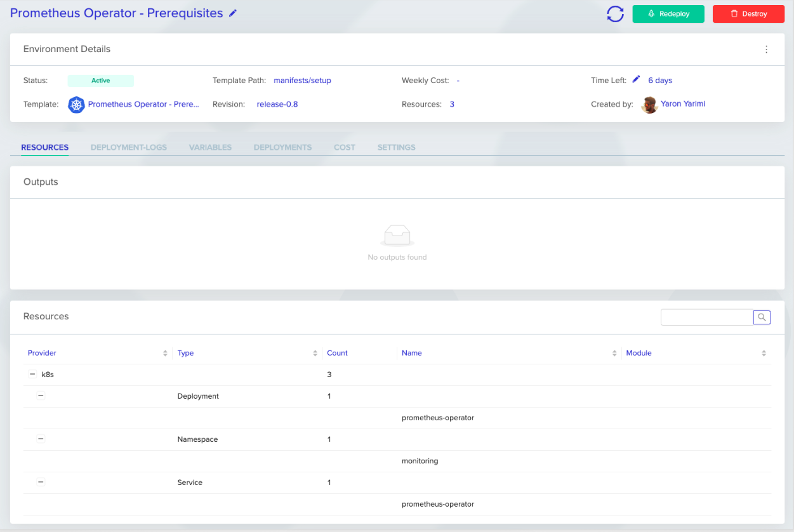Select the RESOURCES tab
Image resolution: width=794 pixels, height=532 pixels.
[45, 147]
